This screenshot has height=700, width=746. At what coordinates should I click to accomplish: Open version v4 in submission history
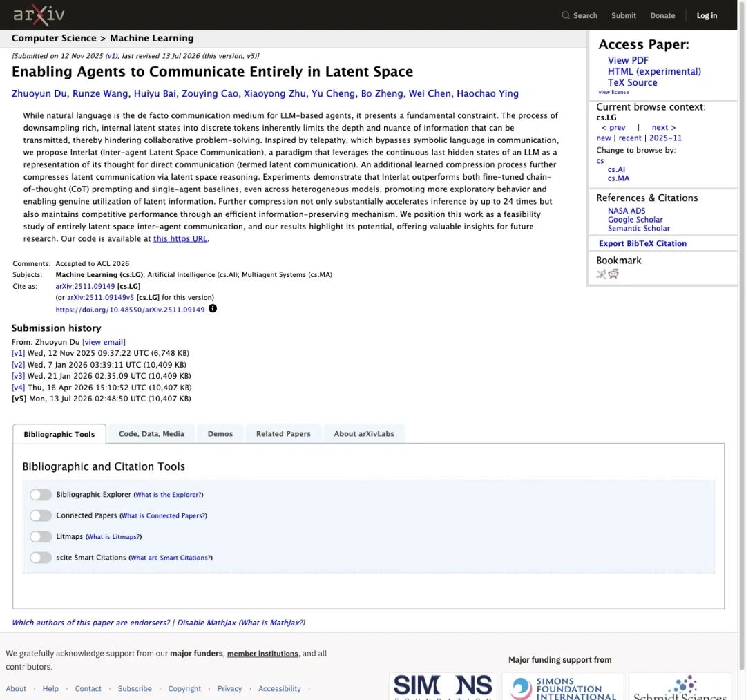click(x=18, y=388)
